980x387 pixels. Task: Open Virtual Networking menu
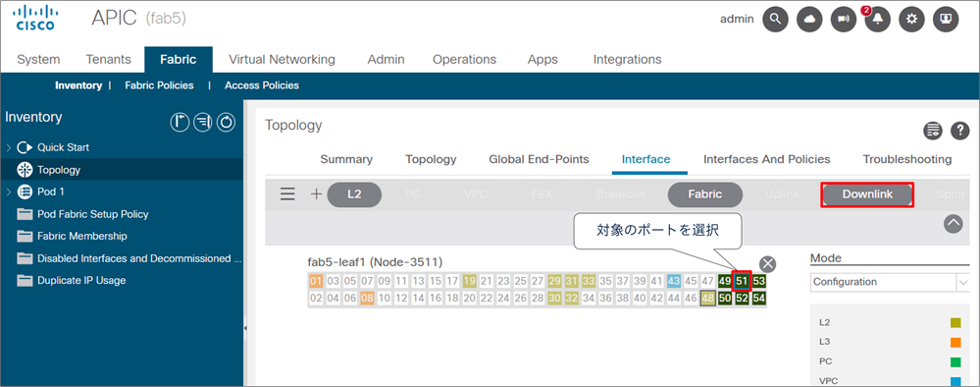282,60
